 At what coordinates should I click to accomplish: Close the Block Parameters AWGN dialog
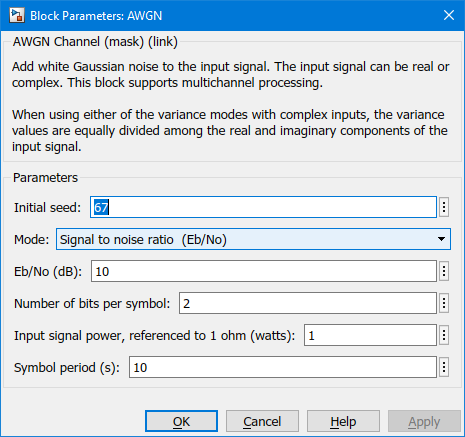tap(449, 15)
